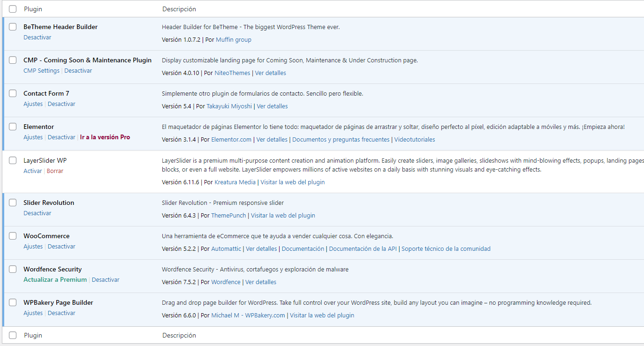
Task: Deactivate WooCommerce
Action: [61, 247]
